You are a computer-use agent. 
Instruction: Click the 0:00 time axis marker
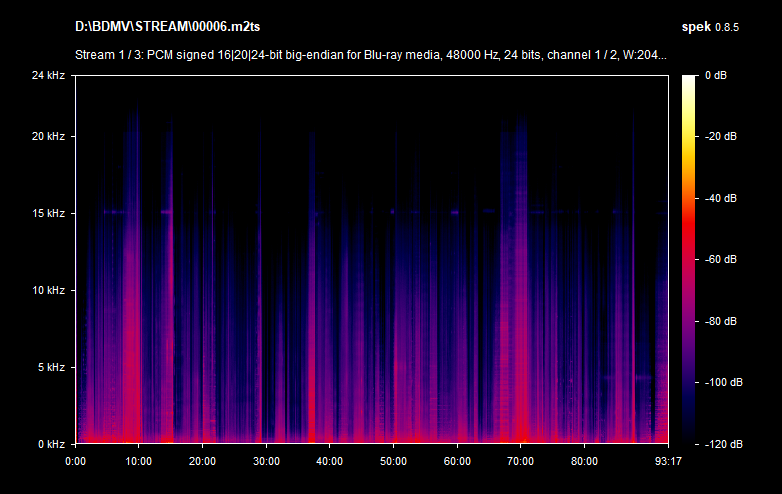tap(75, 461)
